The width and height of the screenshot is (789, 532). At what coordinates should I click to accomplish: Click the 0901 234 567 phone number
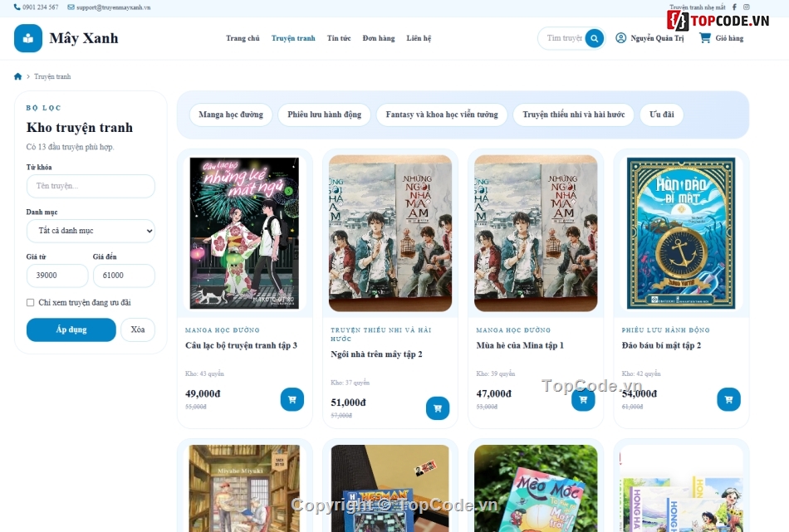pos(40,7)
